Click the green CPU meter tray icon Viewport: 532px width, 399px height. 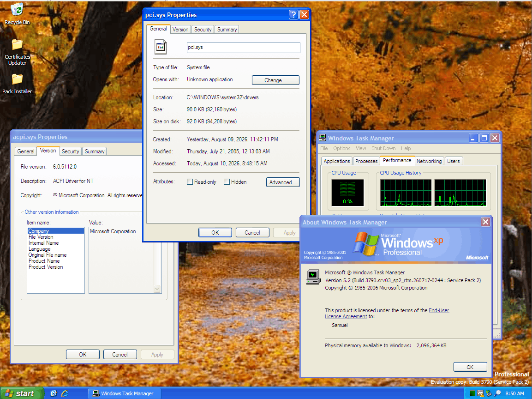click(x=472, y=393)
